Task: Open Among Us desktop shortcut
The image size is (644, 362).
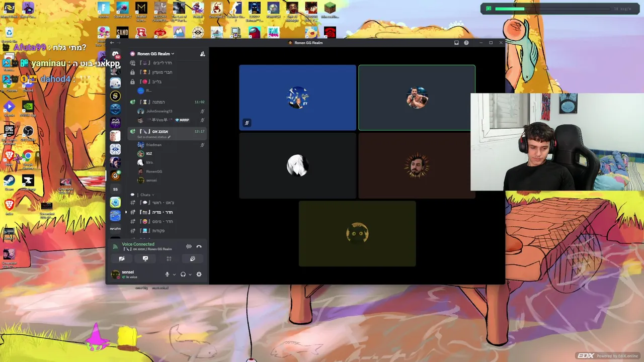Action: [255, 33]
